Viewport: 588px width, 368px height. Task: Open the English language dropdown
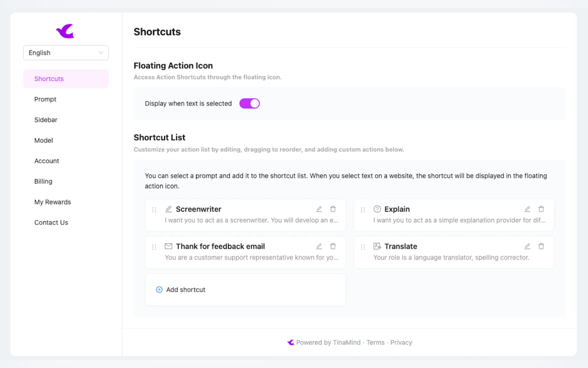[x=66, y=53]
